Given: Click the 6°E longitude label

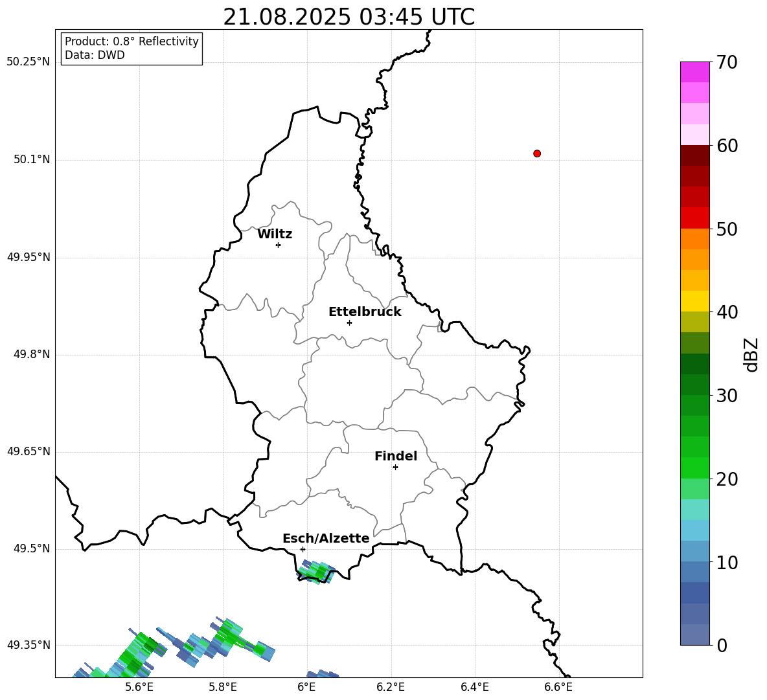Looking at the screenshot, I should pyautogui.click(x=306, y=687).
